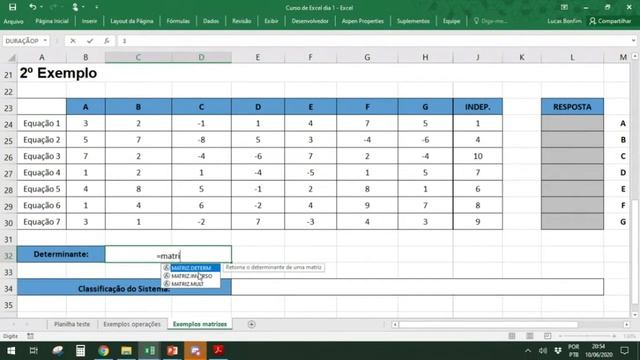Expand the Name Box dropdown arrow
640x360 pixels.
(45, 41)
